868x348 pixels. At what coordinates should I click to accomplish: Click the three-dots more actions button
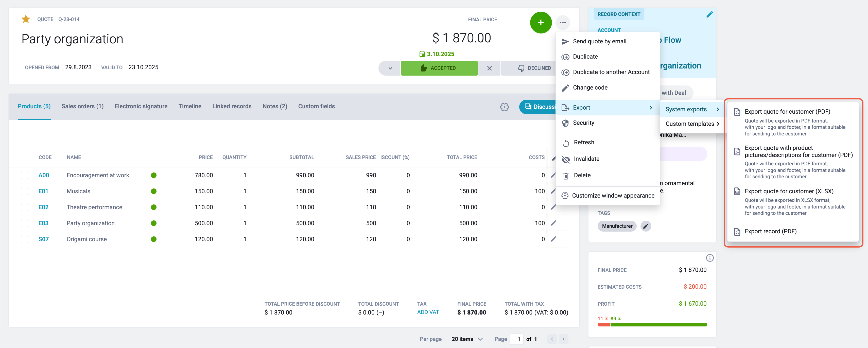tap(563, 23)
